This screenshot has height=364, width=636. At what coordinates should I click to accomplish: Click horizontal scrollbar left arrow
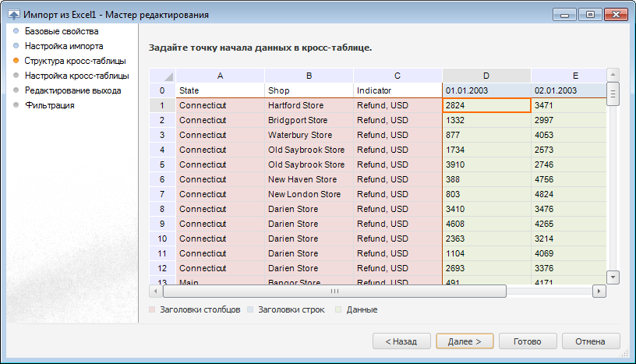156,291
